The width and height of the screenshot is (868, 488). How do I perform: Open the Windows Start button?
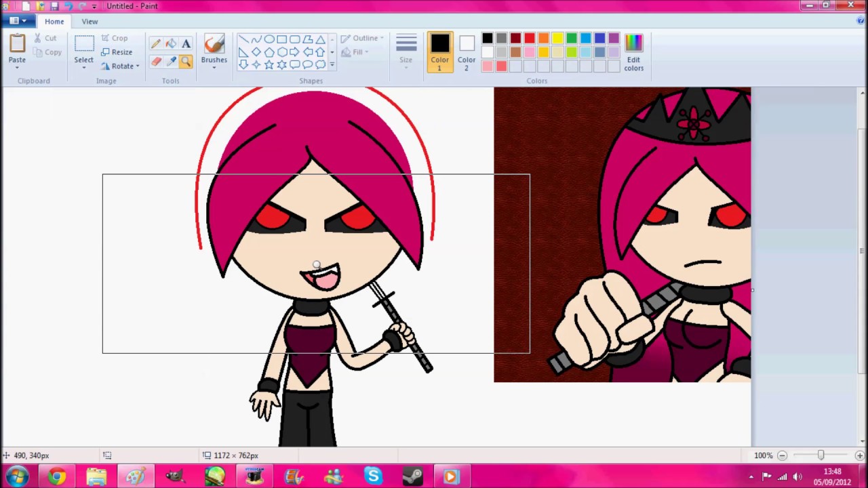pyautogui.click(x=16, y=476)
